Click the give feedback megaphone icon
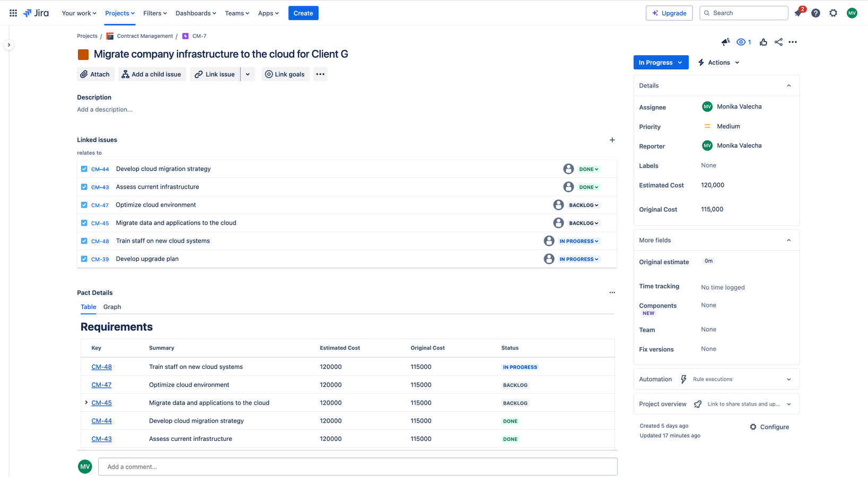The image size is (868, 477). (725, 42)
